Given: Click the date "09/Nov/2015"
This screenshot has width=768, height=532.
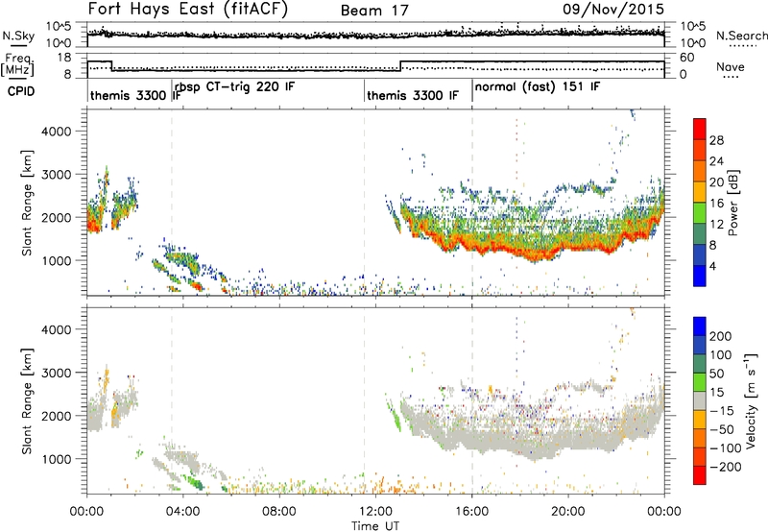Looking at the screenshot, I should tap(613, 9).
